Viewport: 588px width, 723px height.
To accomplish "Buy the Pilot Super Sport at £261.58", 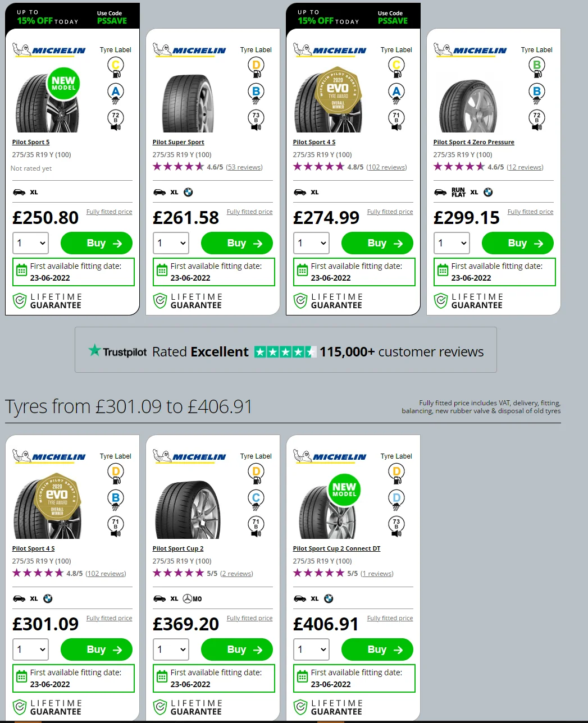I will tap(237, 243).
